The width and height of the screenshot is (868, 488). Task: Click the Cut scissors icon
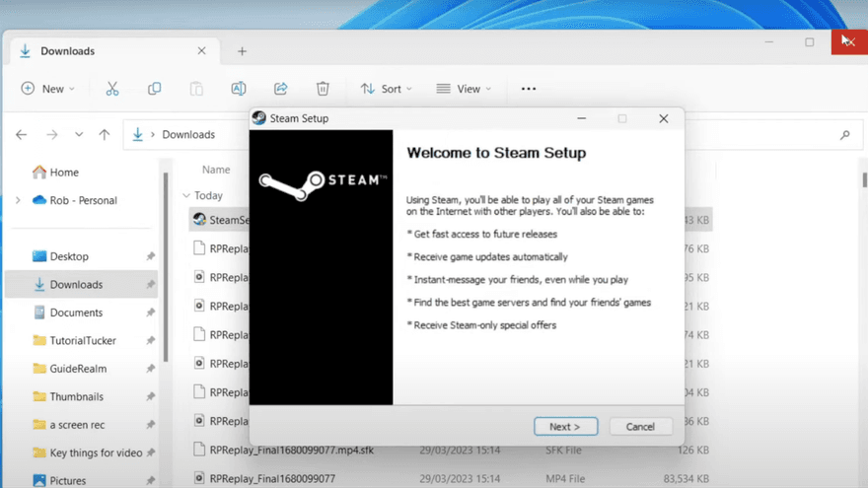pos(112,89)
